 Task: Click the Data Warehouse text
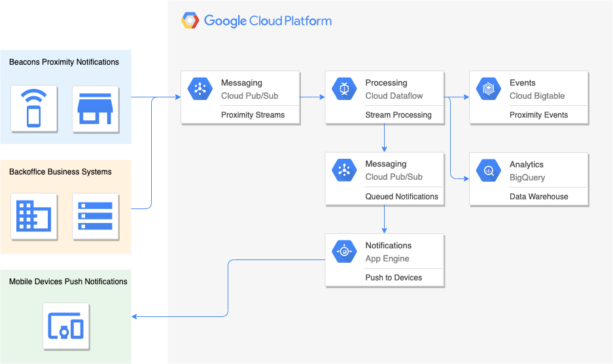(x=538, y=197)
